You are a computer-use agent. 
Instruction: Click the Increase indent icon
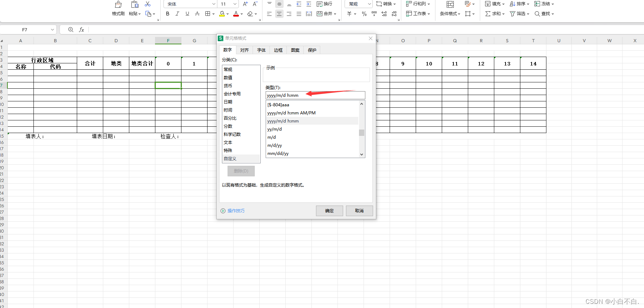[x=309, y=4]
